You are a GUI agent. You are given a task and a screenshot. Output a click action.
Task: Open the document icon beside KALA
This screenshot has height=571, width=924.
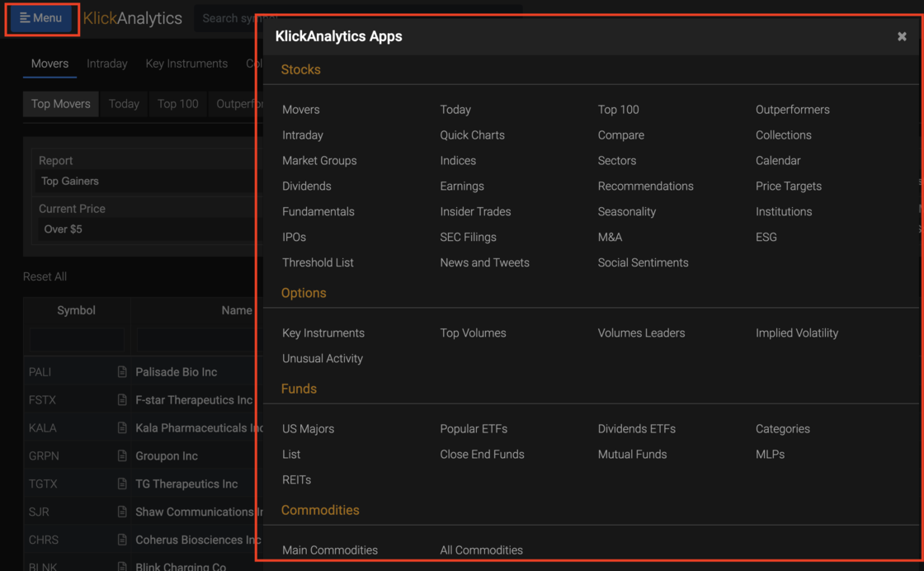[x=122, y=427]
